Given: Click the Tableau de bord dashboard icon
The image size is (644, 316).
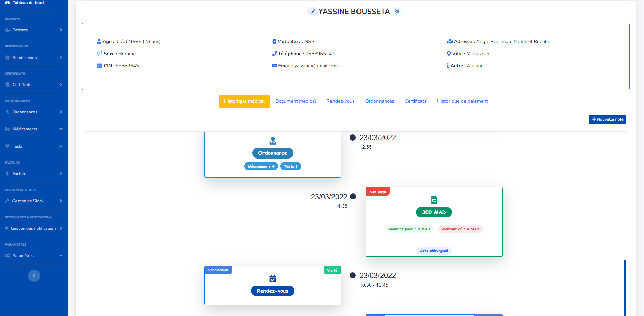Looking at the screenshot, I should pyautogui.click(x=7, y=3).
